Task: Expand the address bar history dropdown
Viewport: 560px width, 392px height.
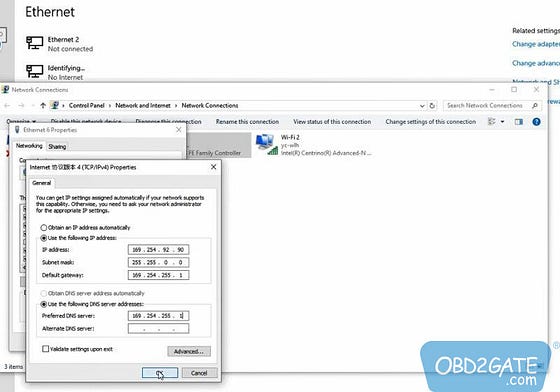Action: coord(422,106)
